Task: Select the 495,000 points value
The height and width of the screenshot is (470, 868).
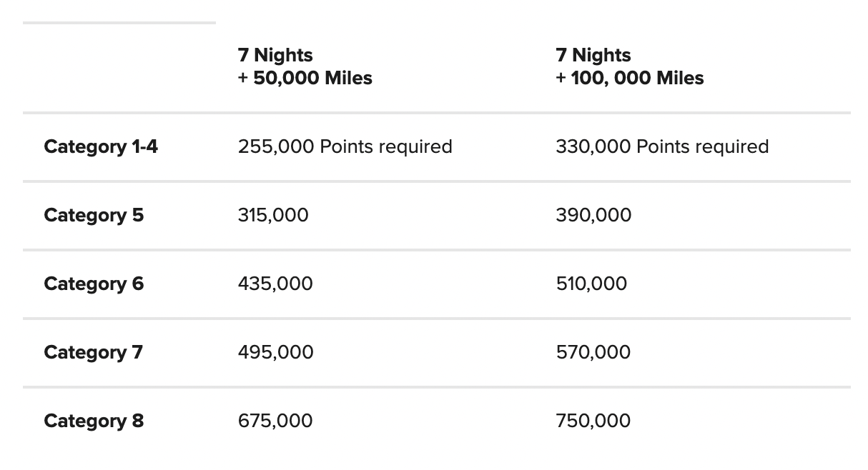Action: pos(275,352)
